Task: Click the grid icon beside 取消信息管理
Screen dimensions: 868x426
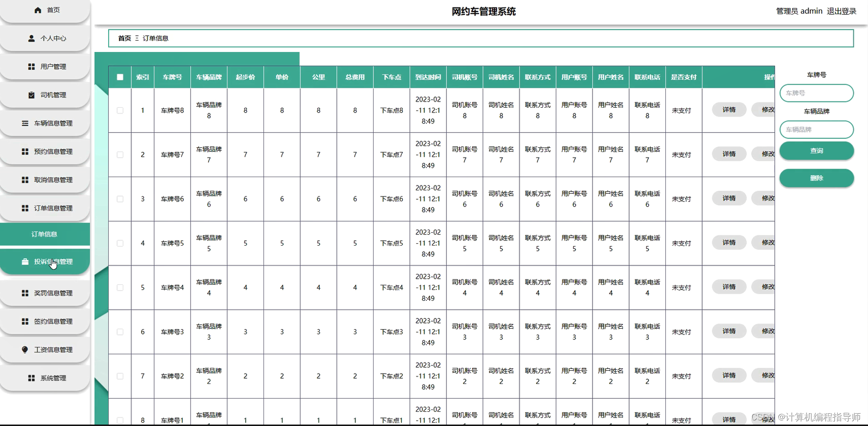Action: tap(25, 180)
